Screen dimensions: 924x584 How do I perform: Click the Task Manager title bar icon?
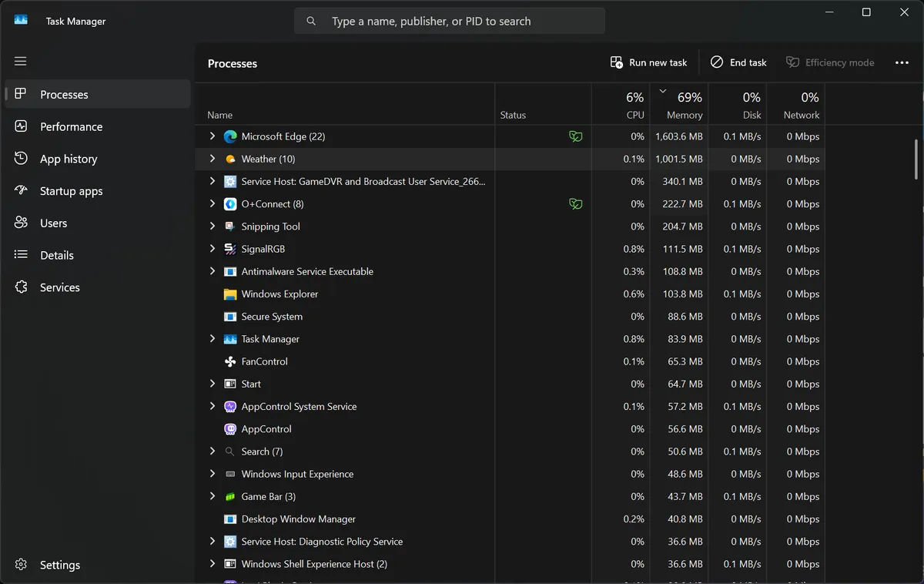[21, 21]
